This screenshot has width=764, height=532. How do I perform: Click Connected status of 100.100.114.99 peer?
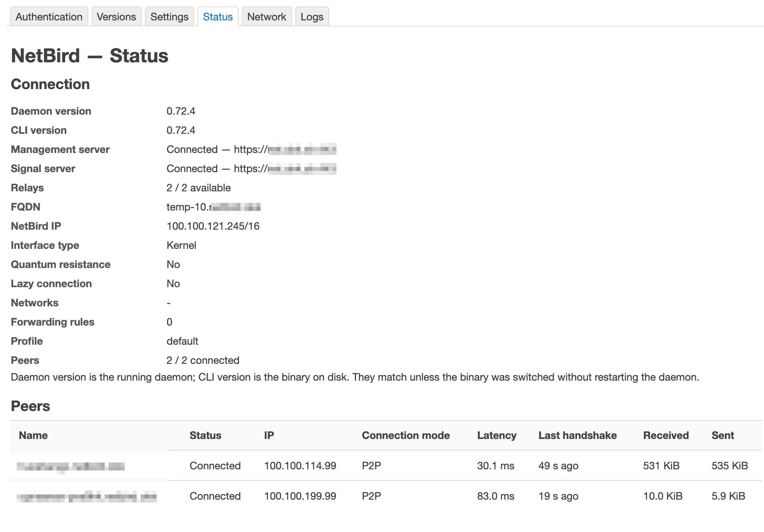coord(215,466)
